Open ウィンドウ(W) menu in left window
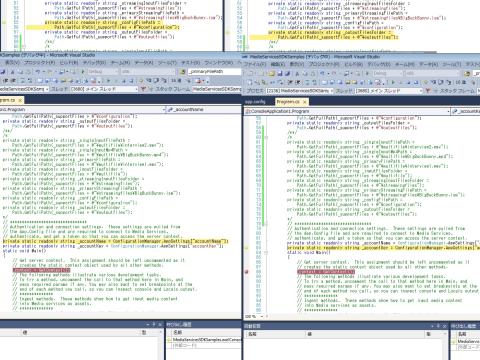Viewport: 480px width, 360px height. point(219,62)
